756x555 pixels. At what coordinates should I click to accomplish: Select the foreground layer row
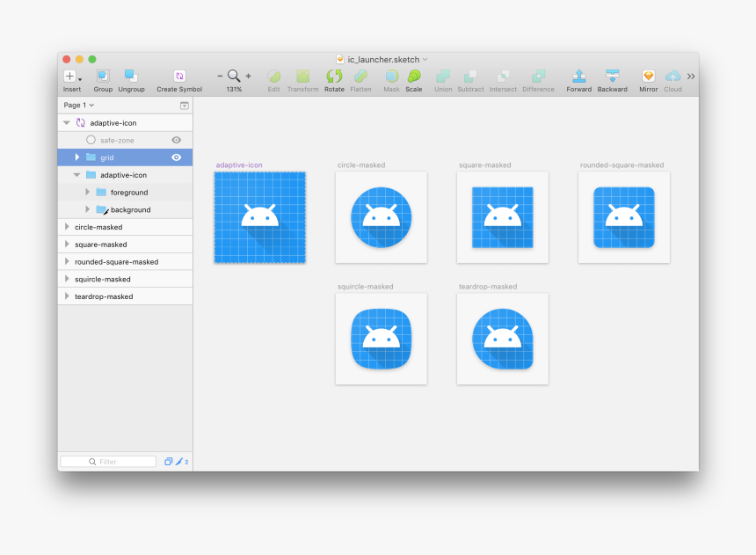(126, 192)
